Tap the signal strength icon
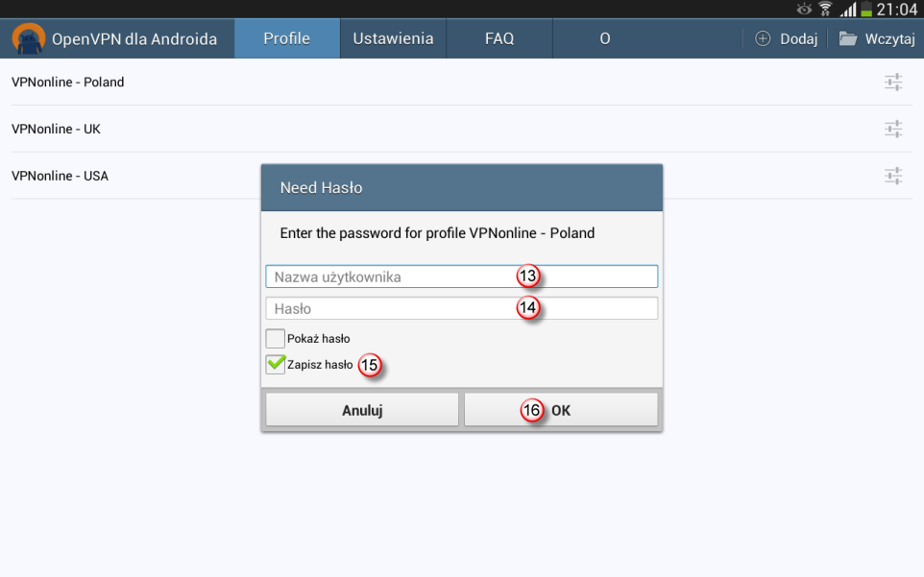924x577 pixels. click(848, 9)
